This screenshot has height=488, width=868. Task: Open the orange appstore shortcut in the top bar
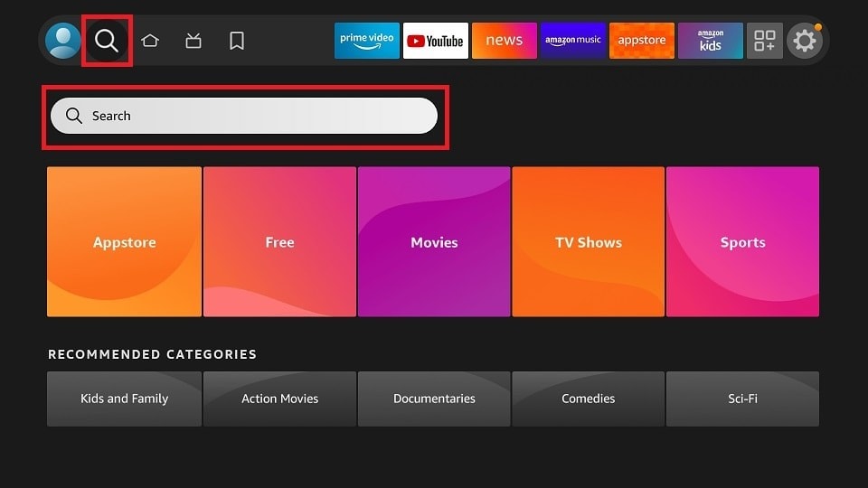click(x=642, y=41)
